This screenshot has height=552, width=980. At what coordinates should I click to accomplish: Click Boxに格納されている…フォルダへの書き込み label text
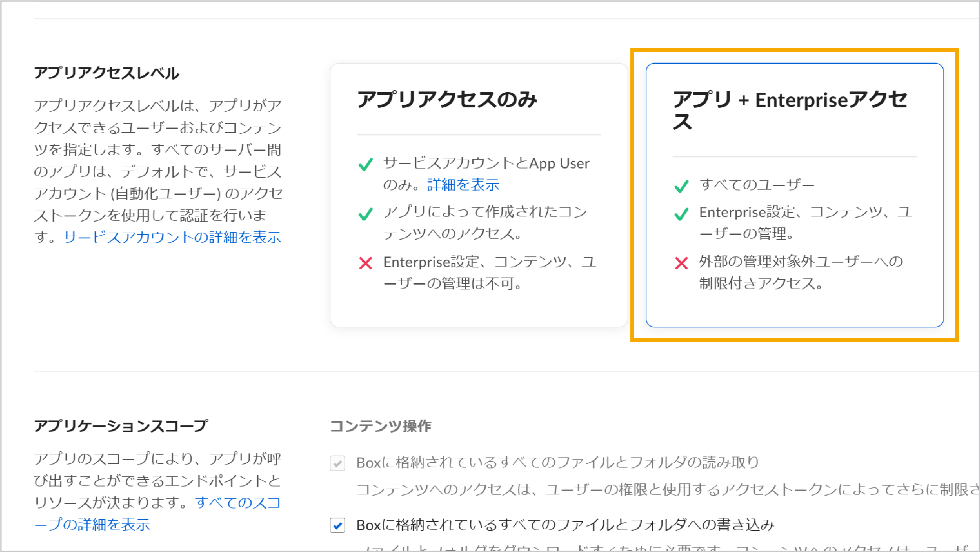coord(565,525)
